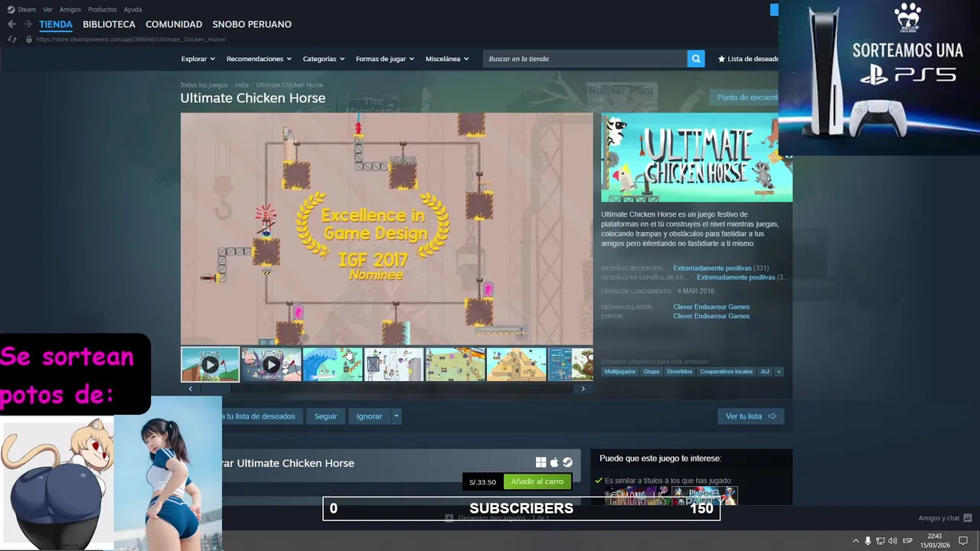
Task: Open the Productos menu
Action: click(x=103, y=9)
